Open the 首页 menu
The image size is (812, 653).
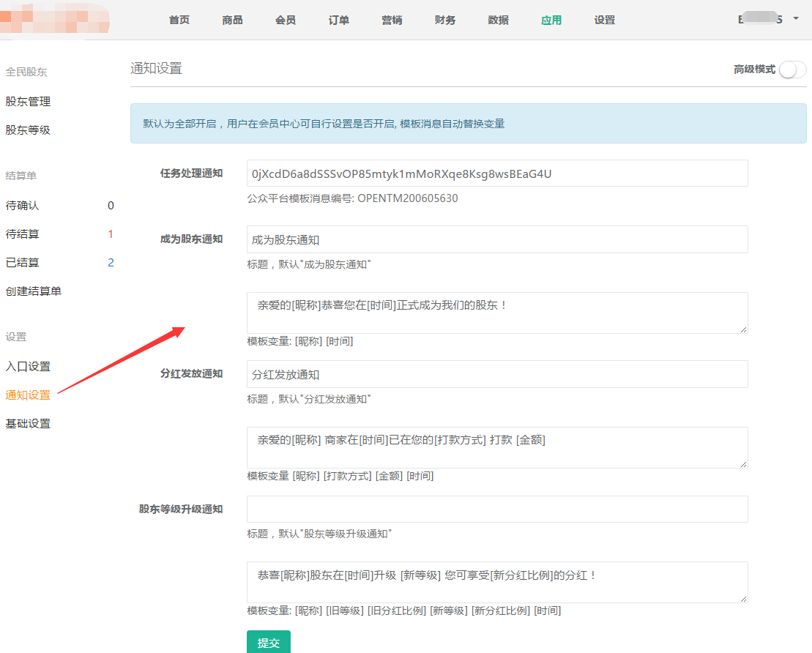pyautogui.click(x=179, y=20)
